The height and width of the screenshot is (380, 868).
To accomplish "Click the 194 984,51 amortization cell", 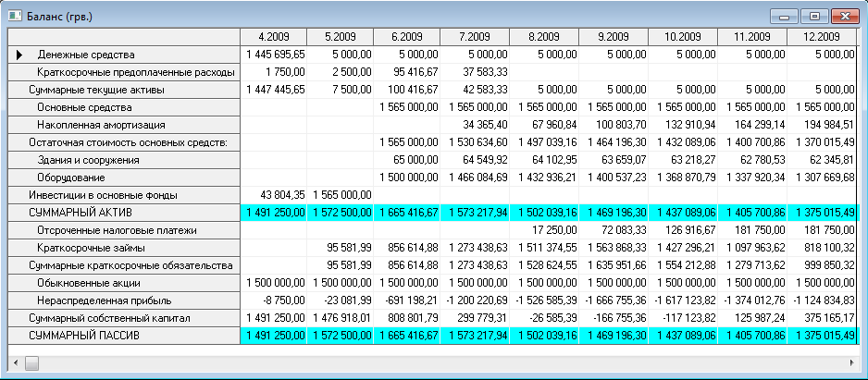I will point(822,125).
